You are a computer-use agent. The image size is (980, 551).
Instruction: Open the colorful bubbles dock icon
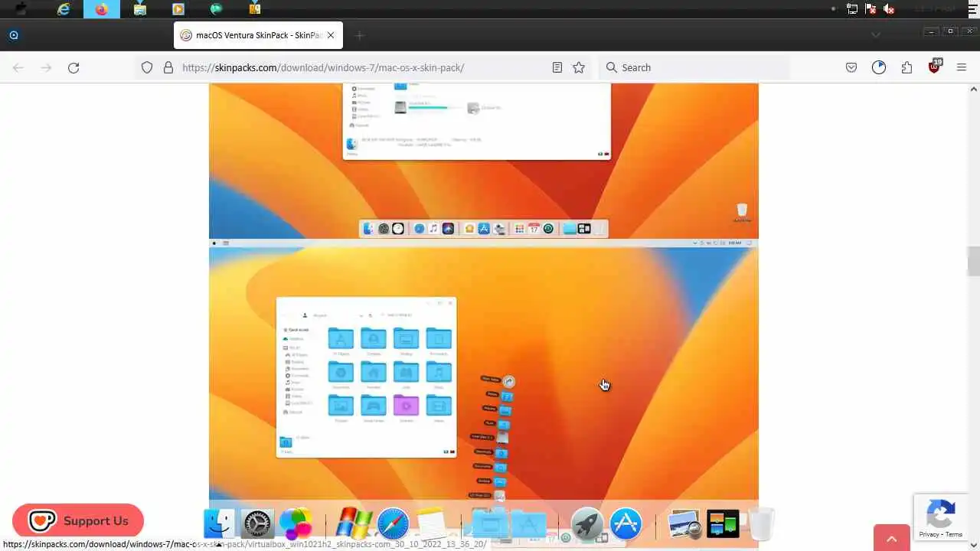[295, 524]
